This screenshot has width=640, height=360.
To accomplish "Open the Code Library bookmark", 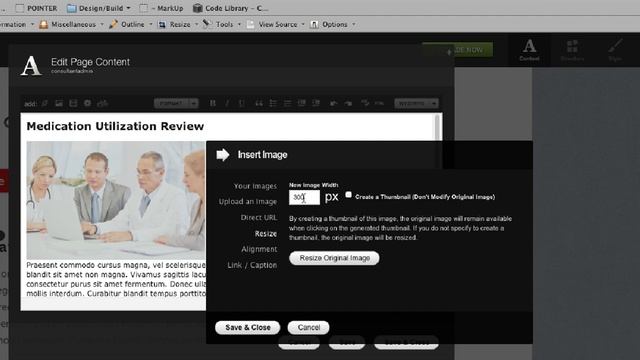I will (231, 8).
